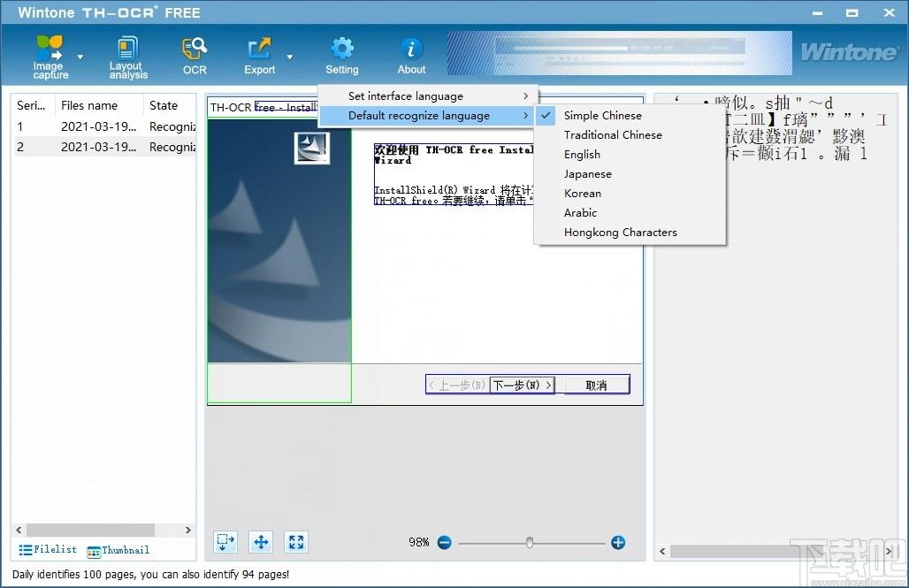
Task: Select Default recognize language menu entry
Action: (427, 116)
